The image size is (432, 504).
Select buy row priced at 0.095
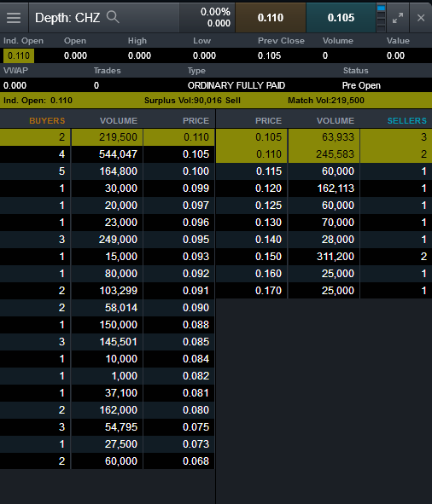[x=108, y=240]
